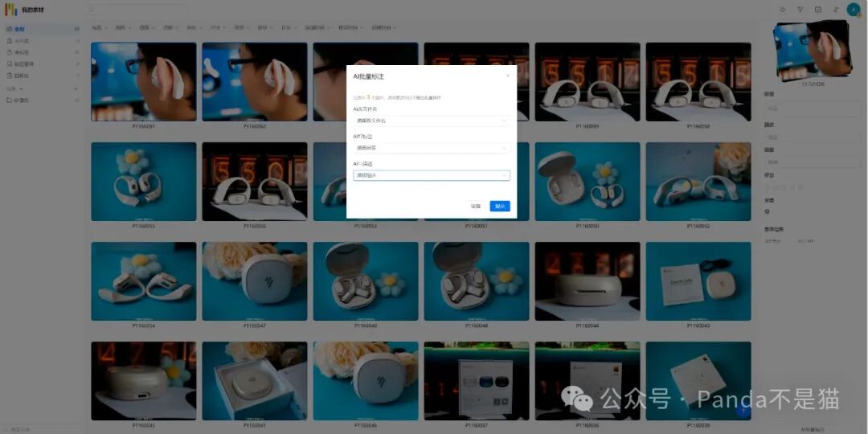
Task: Click the description input in the right details panel
Action: tap(813, 137)
